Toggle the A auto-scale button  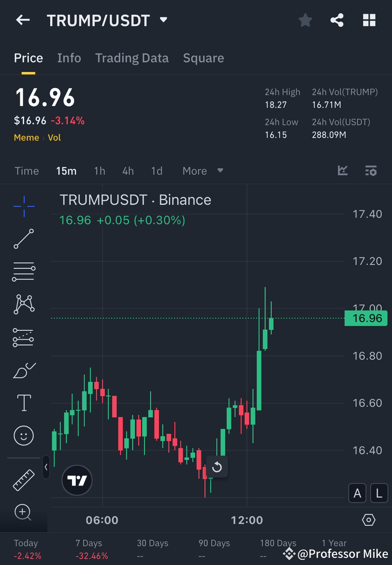click(x=357, y=493)
